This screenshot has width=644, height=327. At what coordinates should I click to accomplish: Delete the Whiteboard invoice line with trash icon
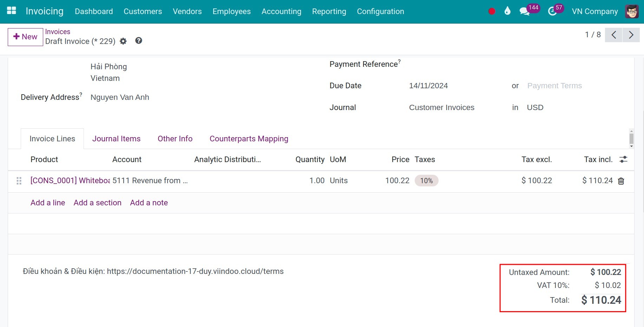(621, 181)
